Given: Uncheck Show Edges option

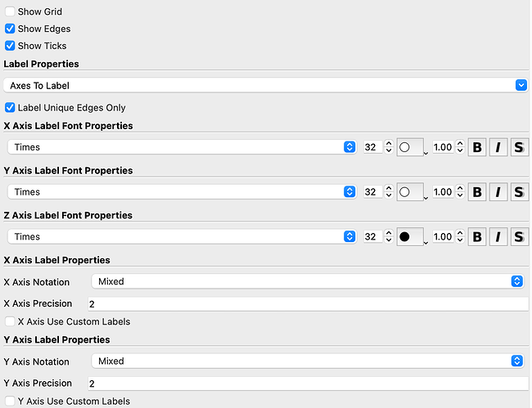Looking at the screenshot, I should (11, 29).
